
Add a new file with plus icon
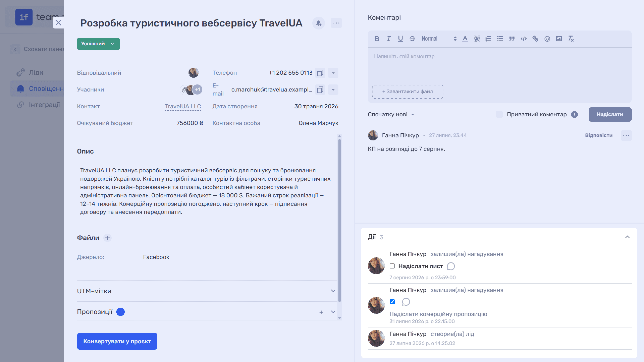click(108, 238)
